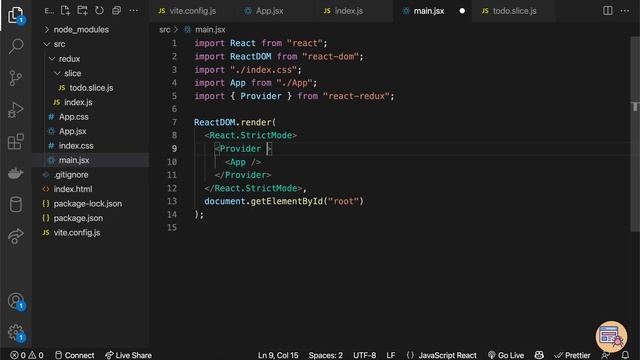Change encoding via UTF-8
This screenshot has width=640, height=360.
pos(364,355)
